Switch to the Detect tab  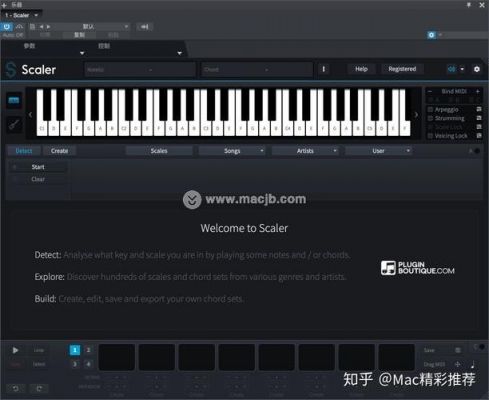point(24,151)
